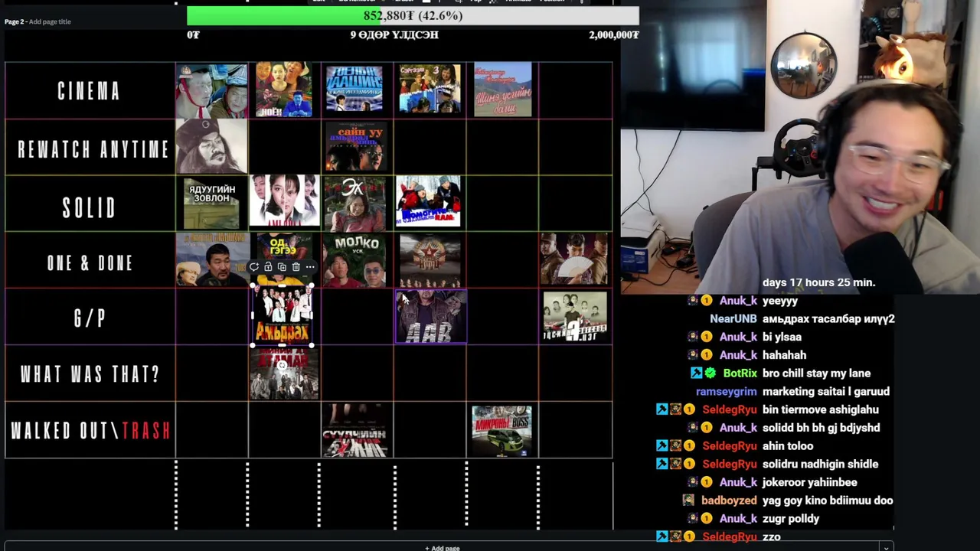The image size is (980, 551).
Task: Select the Микроны Boss poster in trash row
Action: [x=501, y=431]
